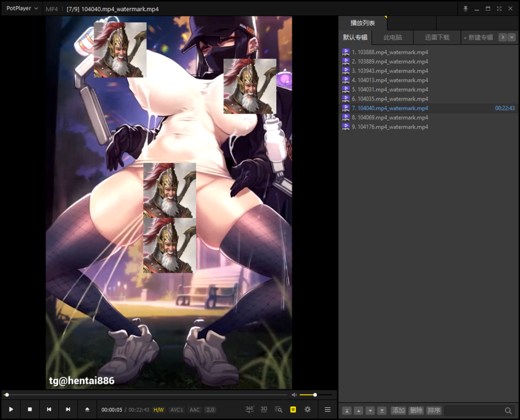Enable 360° video mode
The height and width of the screenshot is (420, 520).
(x=250, y=409)
